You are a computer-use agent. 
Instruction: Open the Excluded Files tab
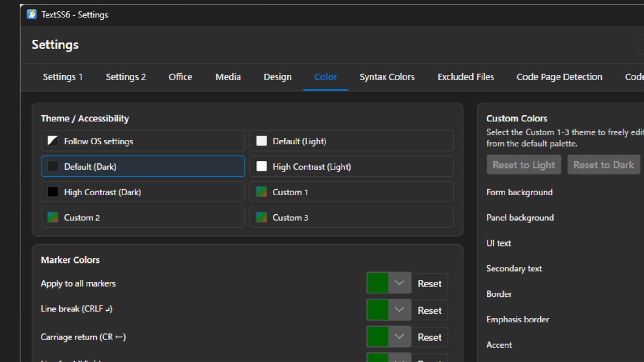click(466, 77)
